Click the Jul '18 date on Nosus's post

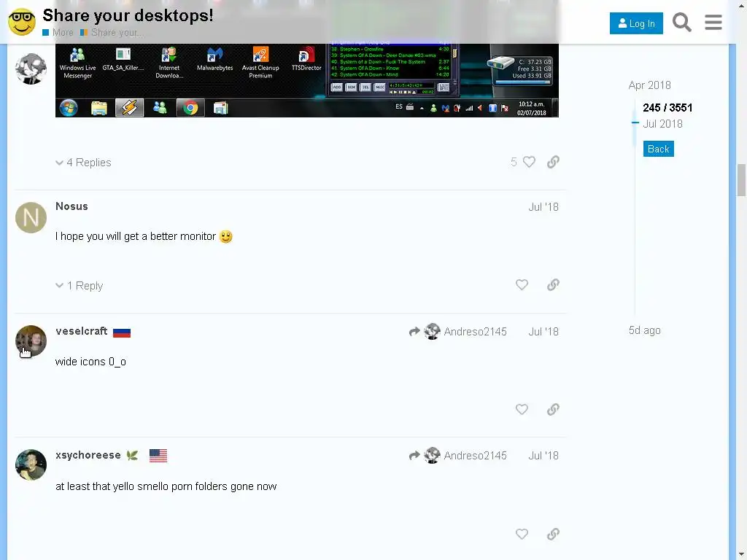543,207
